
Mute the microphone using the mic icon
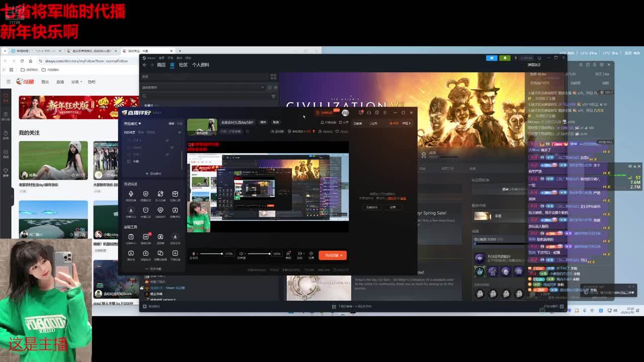[x=194, y=254]
